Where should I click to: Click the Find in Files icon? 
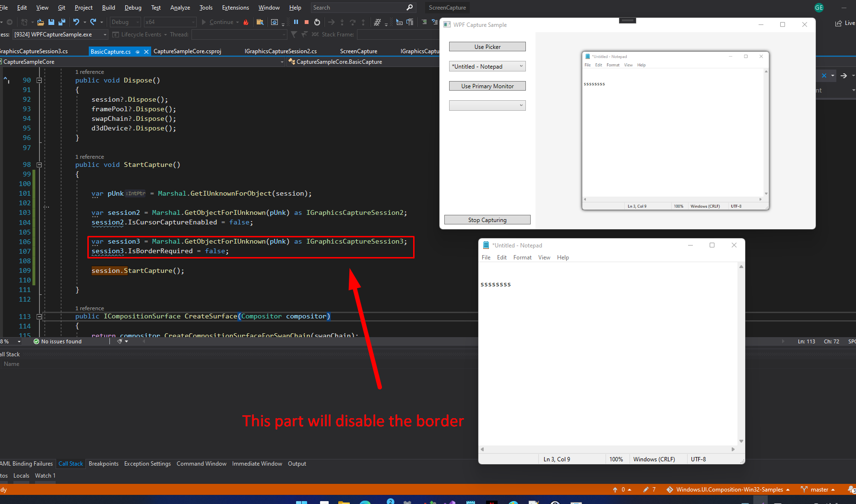pos(260,22)
